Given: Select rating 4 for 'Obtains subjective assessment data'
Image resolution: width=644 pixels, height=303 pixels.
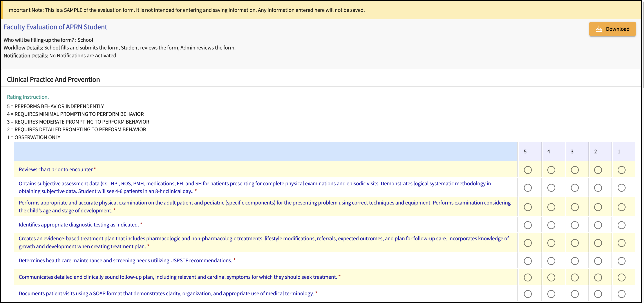Looking at the screenshot, I should pos(551,188).
